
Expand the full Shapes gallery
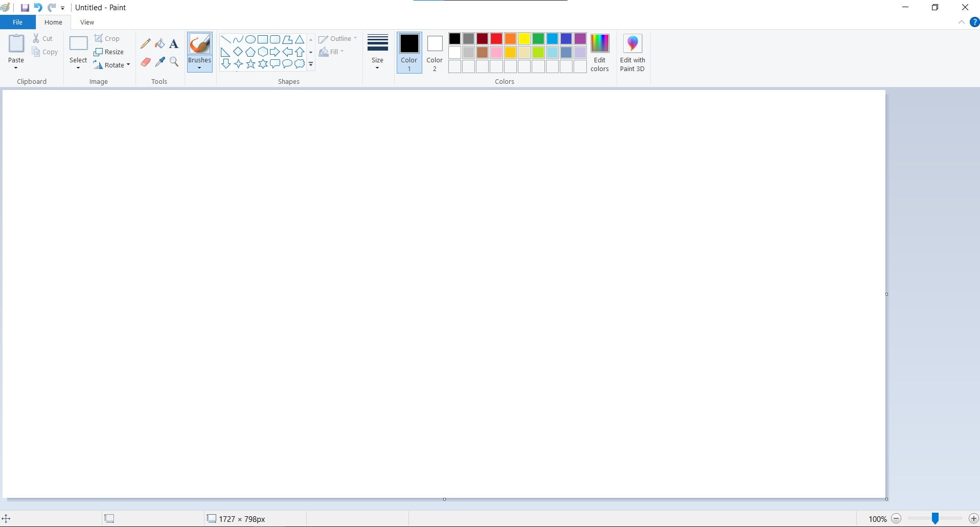[x=311, y=64]
